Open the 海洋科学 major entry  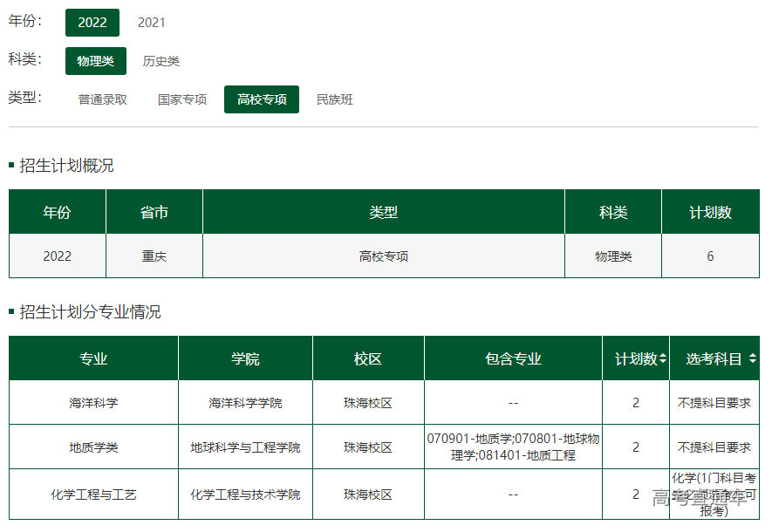[x=93, y=403]
